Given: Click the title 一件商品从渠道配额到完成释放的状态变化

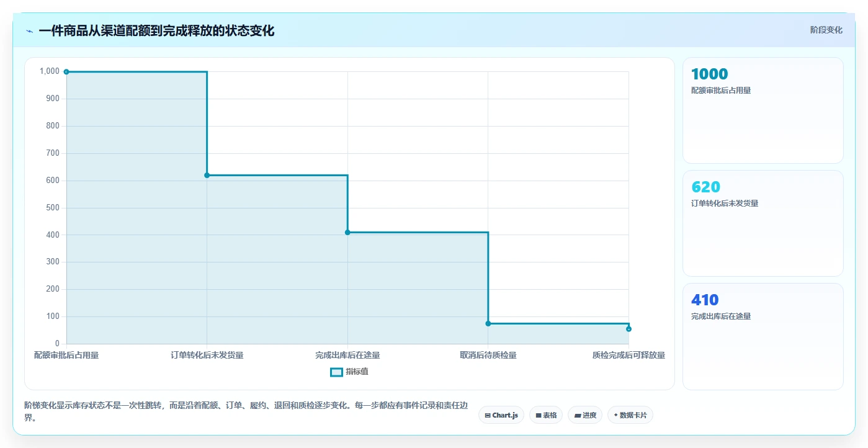Looking at the screenshot, I should click(156, 30).
